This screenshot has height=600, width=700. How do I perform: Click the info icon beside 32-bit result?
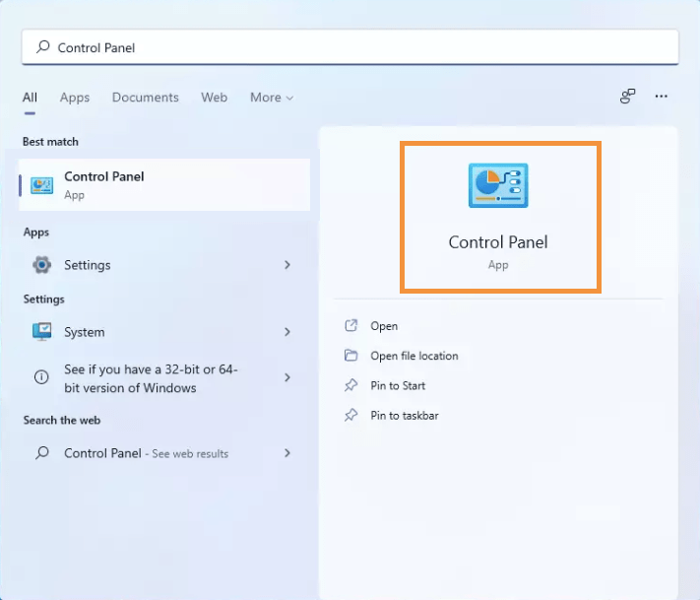click(41, 377)
